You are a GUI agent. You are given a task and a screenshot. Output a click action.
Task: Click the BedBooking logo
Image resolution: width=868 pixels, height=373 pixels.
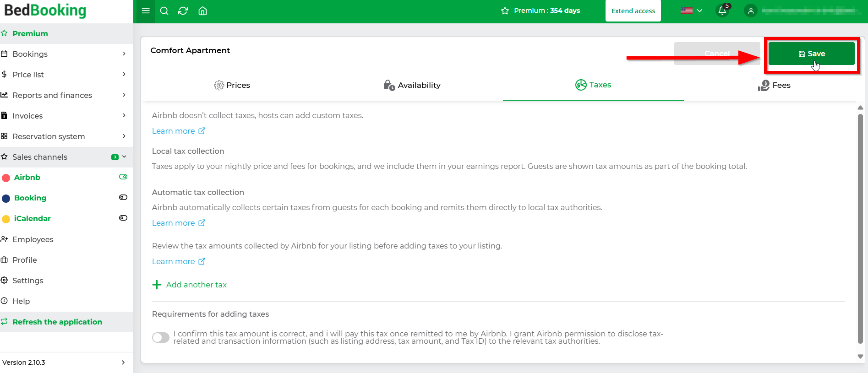pos(45,11)
